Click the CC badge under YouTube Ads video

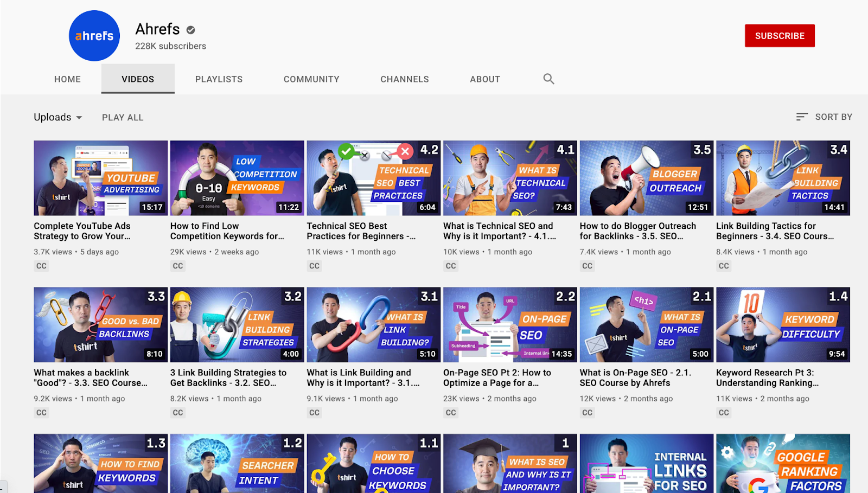42,266
